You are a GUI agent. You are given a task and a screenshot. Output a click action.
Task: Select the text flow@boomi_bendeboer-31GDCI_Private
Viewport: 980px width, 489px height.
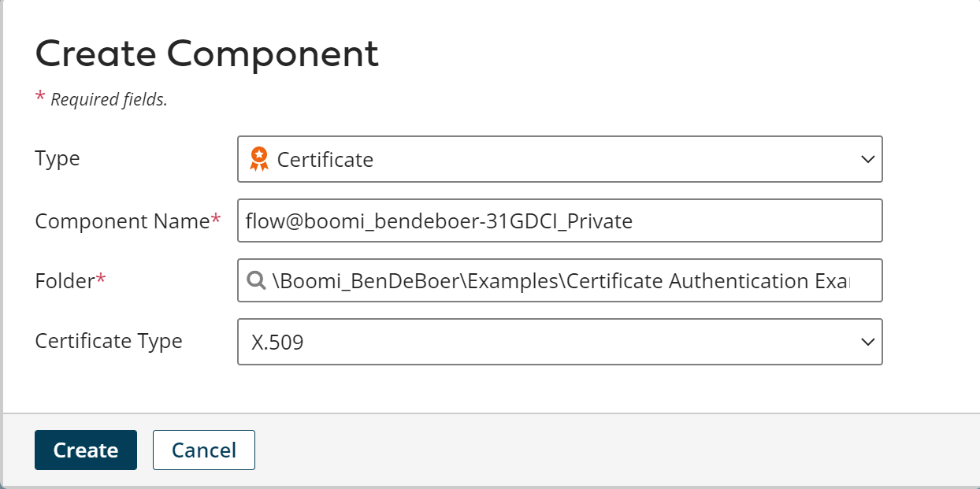(x=438, y=220)
